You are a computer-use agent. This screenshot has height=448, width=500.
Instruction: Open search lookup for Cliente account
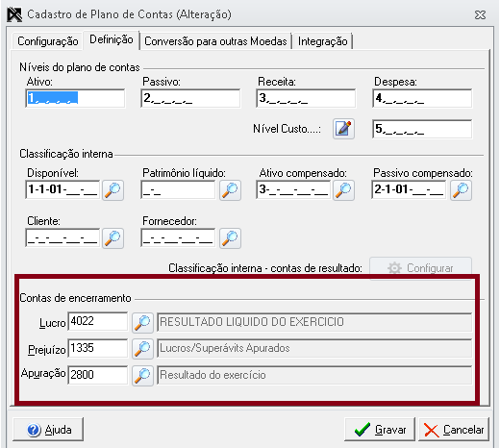pos(112,238)
